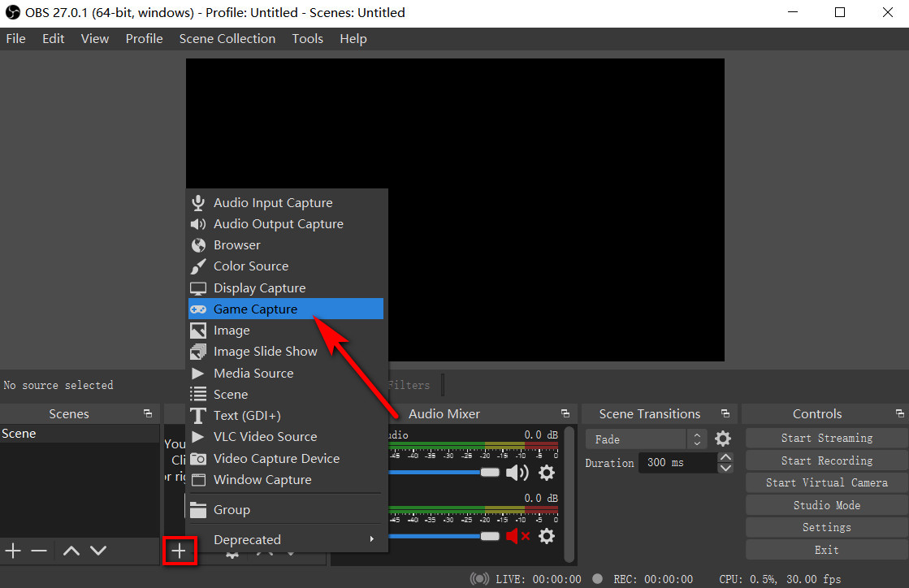Enable Studio Mode

coord(827,505)
